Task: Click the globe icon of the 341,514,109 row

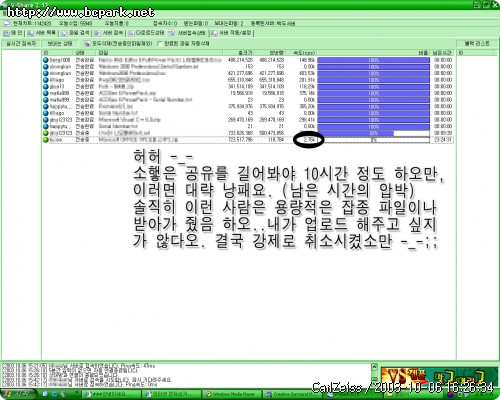Action: click(x=46, y=87)
